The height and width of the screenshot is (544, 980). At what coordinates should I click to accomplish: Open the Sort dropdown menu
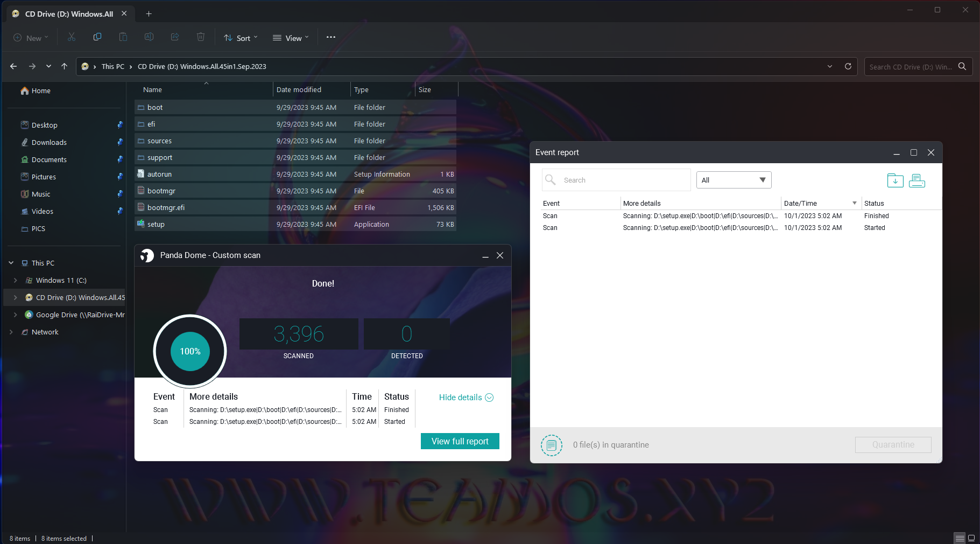(241, 38)
